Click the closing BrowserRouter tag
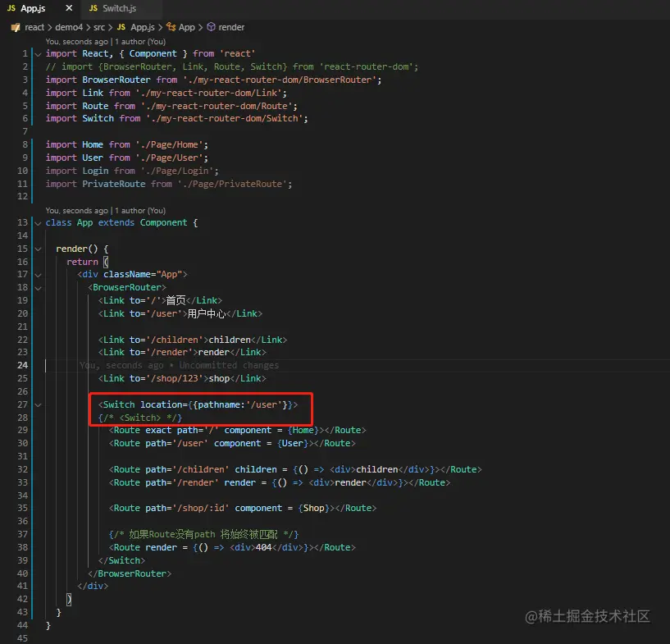The width and height of the screenshot is (670, 644). [x=130, y=574]
